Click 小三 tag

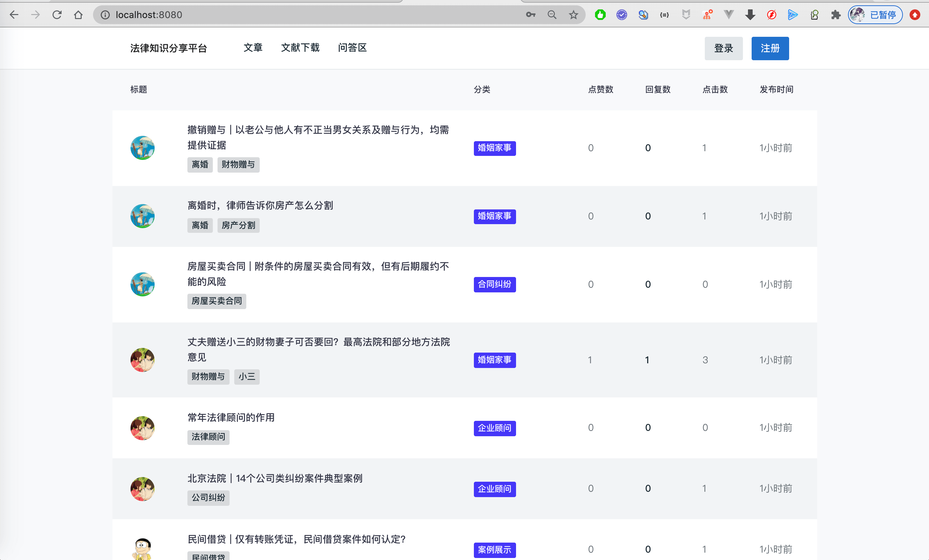247,376
